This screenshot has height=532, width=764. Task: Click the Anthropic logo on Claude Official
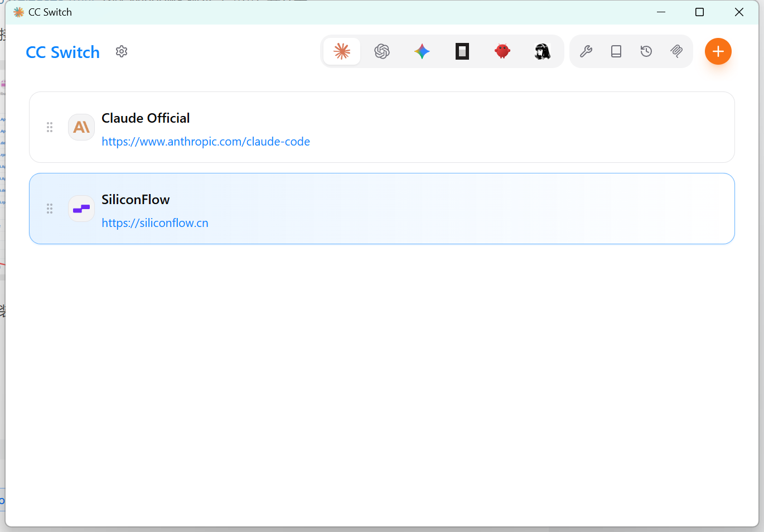pyautogui.click(x=81, y=127)
